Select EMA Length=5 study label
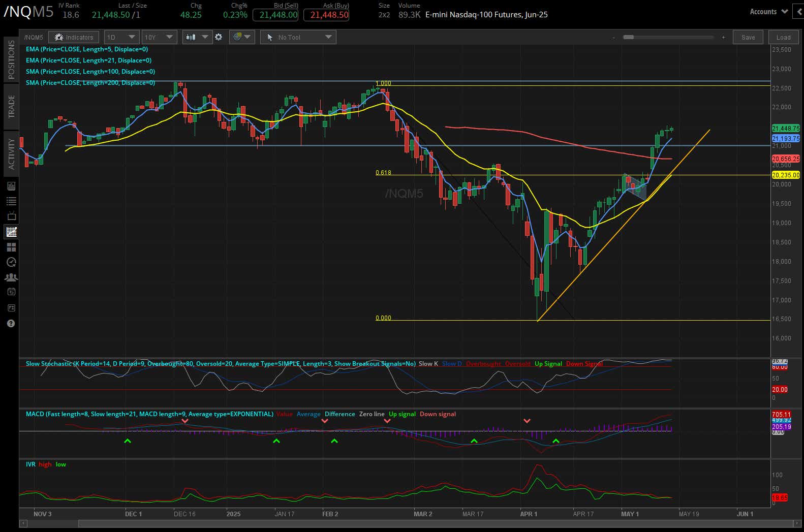Screen dimensions: 804x532 coord(87,49)
